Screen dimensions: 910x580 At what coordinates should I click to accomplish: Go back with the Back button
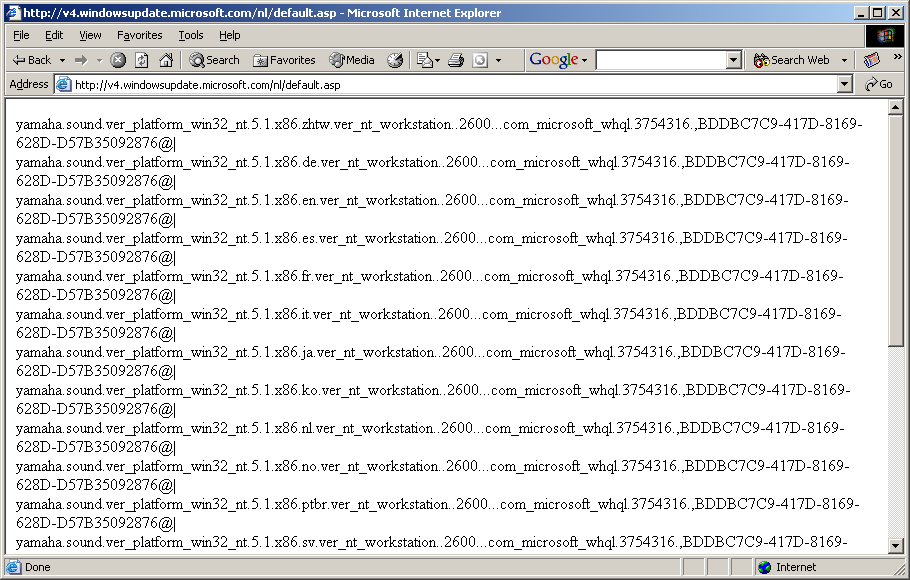(x=32, y=60)
